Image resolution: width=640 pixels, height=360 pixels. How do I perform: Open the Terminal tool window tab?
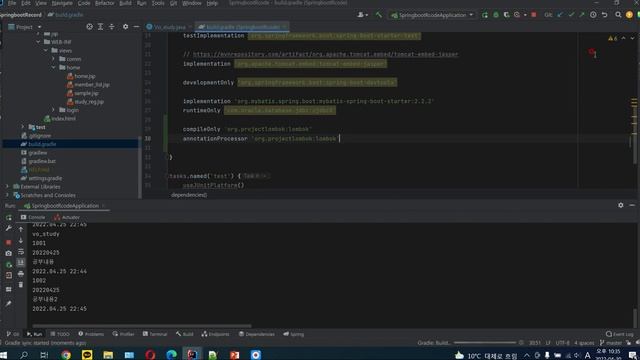tap(155, 334)
